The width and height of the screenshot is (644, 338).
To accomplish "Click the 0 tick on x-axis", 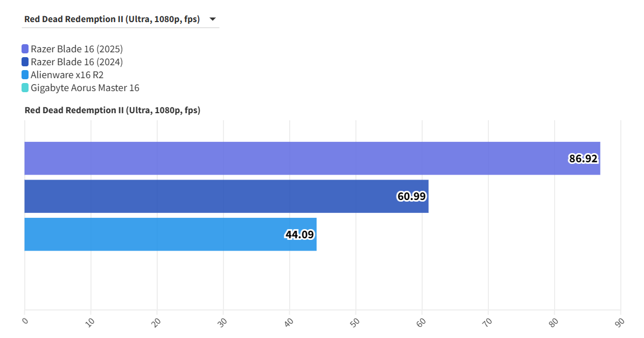I will [25, 320].
